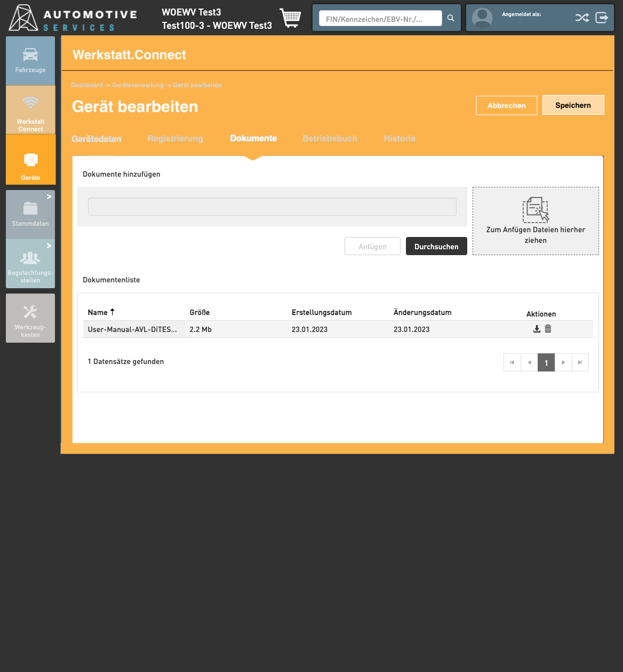Open Werkzeugkasten in the sidebar
The height and width of the screenshot is (672, 623).
30,318
